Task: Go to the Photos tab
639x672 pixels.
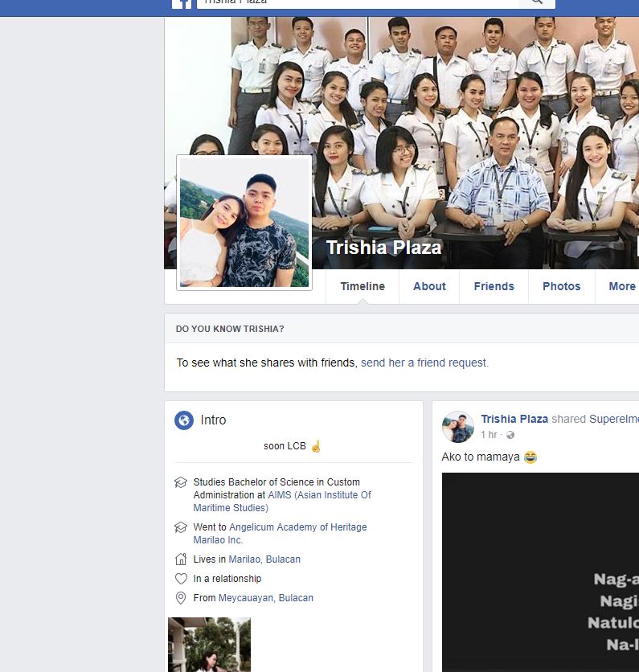Action: click(561, 286)
